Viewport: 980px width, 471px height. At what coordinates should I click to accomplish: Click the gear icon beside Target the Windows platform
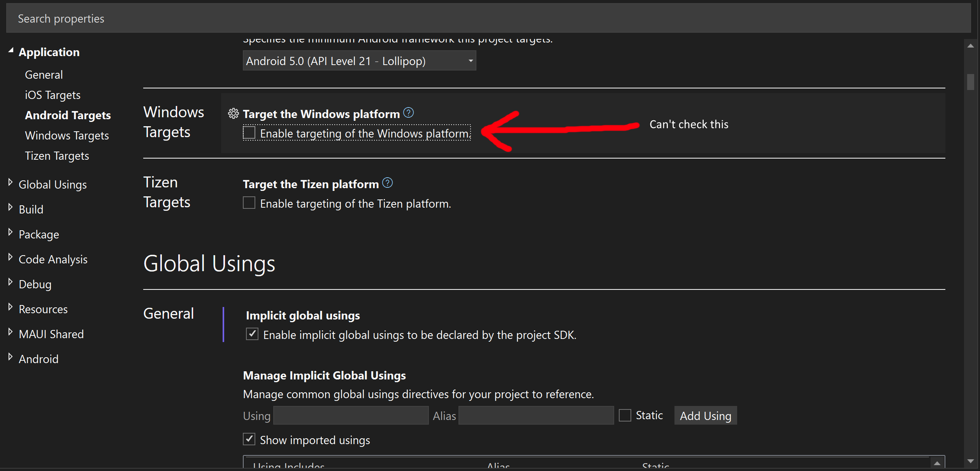tap(233, 113)
